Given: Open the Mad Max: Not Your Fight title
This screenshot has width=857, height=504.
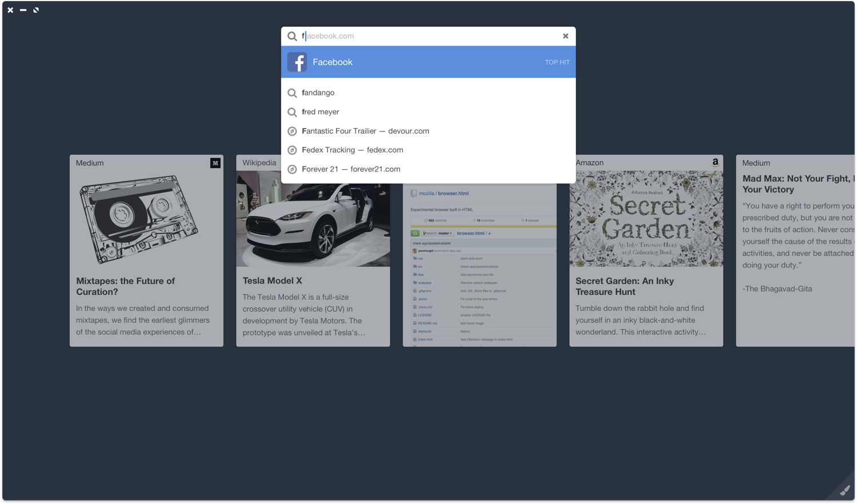Looking at the screenshot, I should pos(798,184).
